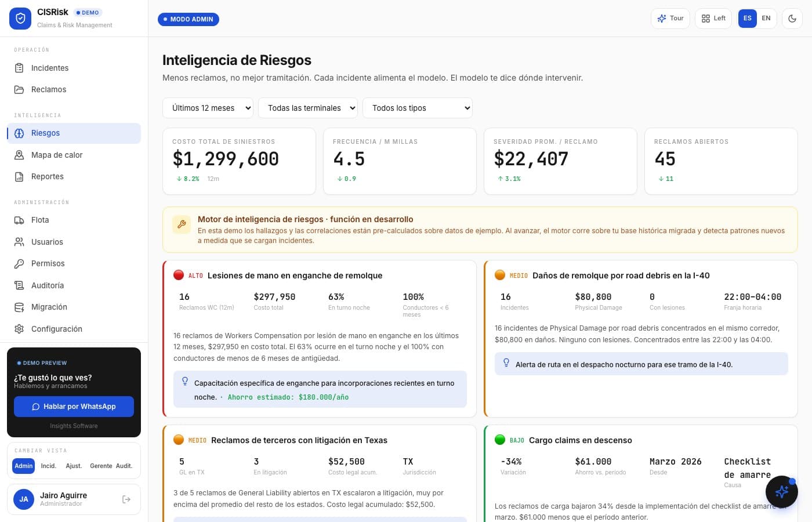Viewport: 812px width, 522px height.
Task: Click the DEMO badge next to CISRisk
Action: point(88,12)
